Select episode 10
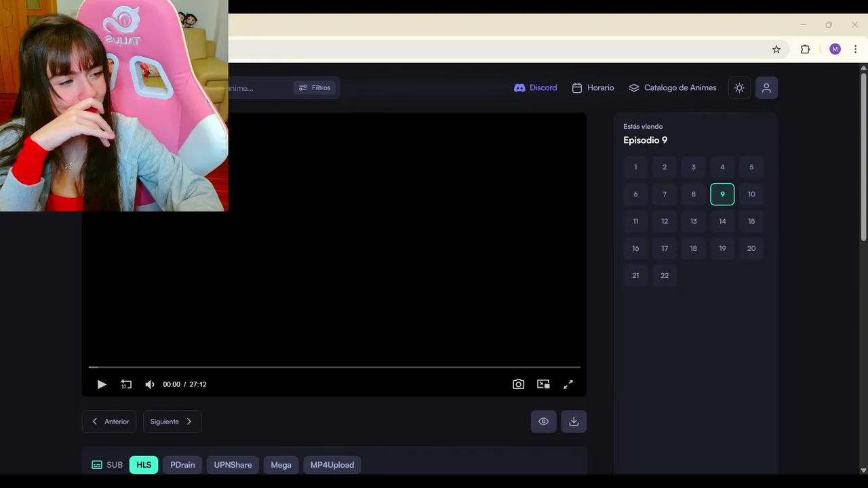The width and height of the screenshot is (868, 488). coord(751,194)
